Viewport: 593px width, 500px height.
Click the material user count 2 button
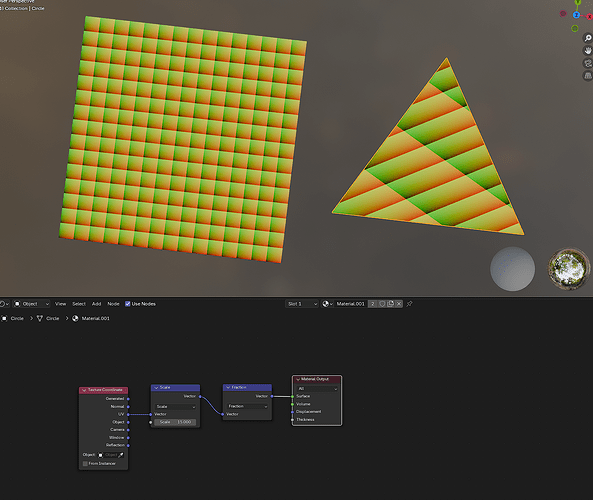pyautogui.click(x=373, y=304)
